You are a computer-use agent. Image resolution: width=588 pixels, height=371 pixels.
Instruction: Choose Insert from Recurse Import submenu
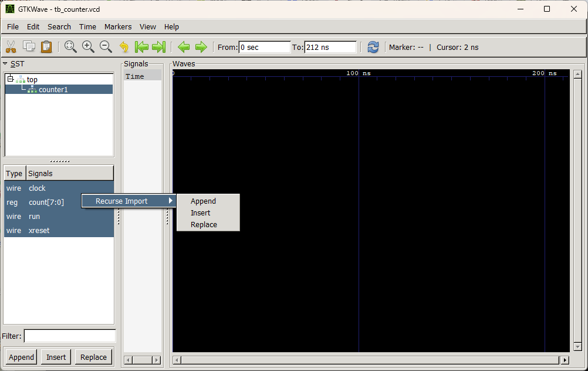[x=200, y=213]
